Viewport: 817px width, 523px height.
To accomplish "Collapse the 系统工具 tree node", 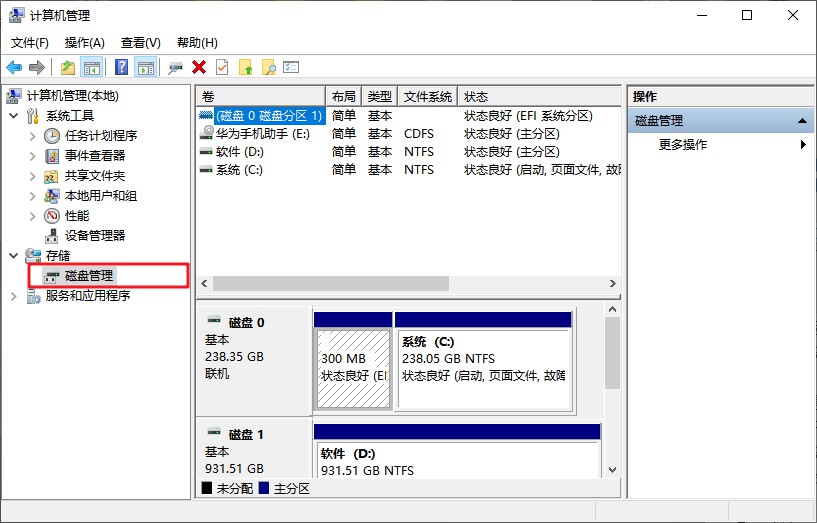I will (x=14, y=116).
